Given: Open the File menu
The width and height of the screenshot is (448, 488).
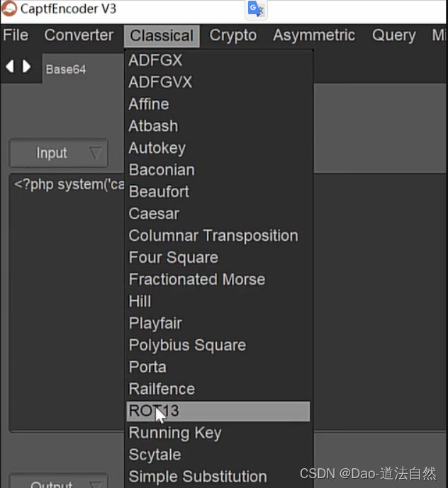Looking at the screenshot, I should point(16,35).
